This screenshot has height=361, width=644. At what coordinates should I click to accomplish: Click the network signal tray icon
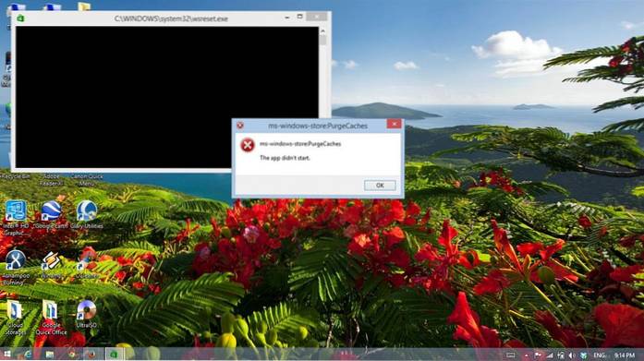(x=549, y=355)
